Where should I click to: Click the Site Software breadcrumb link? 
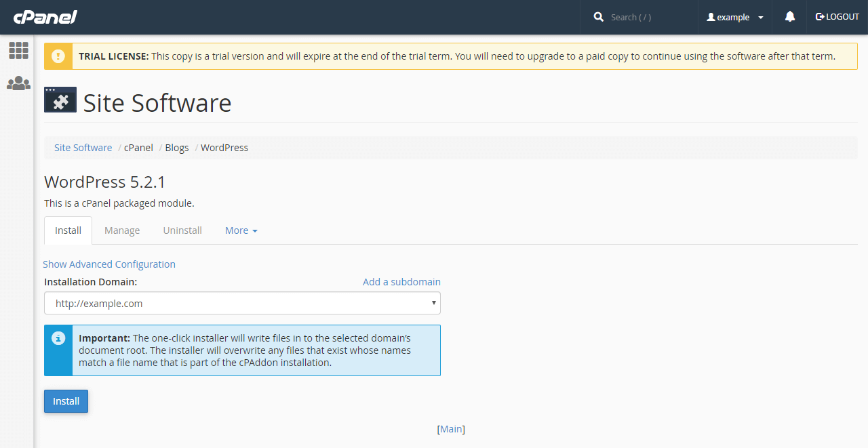pyautogui.click(x=83, y=148)
